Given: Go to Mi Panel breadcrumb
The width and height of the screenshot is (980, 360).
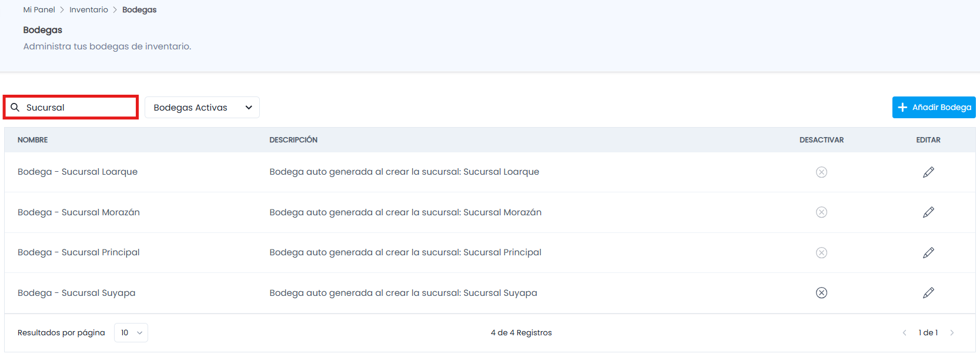Looking at the screenshot, I should coord(39,10).
